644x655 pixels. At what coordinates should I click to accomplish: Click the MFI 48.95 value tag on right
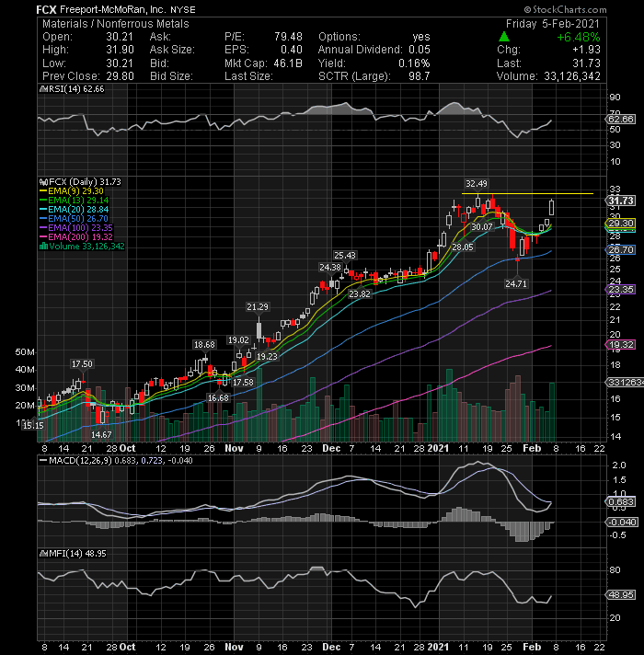point(620,595)
